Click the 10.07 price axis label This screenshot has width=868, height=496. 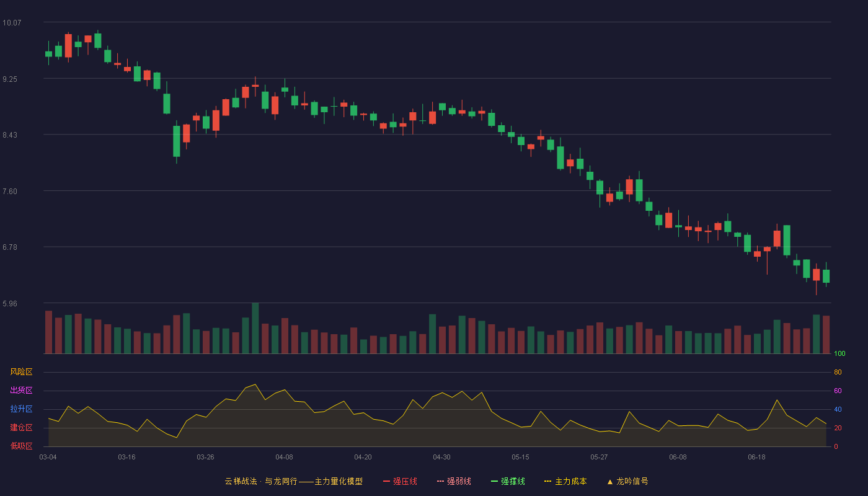pyautogui.click(x=12, y=23)
